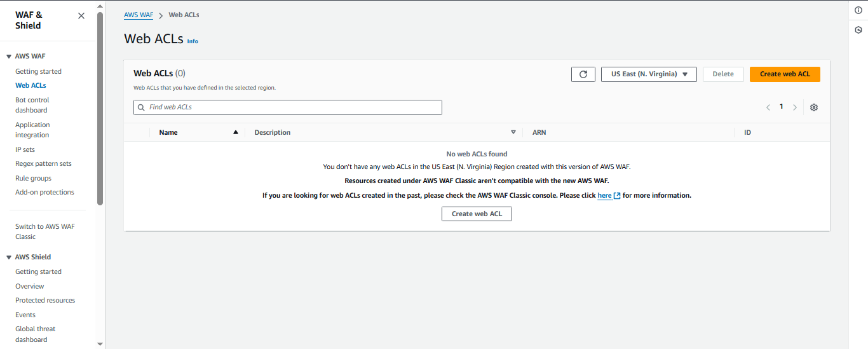The width and height of the screenshot is (868, 349).
Task: Open table preferences gear icon
Action: tap(814, 107)
